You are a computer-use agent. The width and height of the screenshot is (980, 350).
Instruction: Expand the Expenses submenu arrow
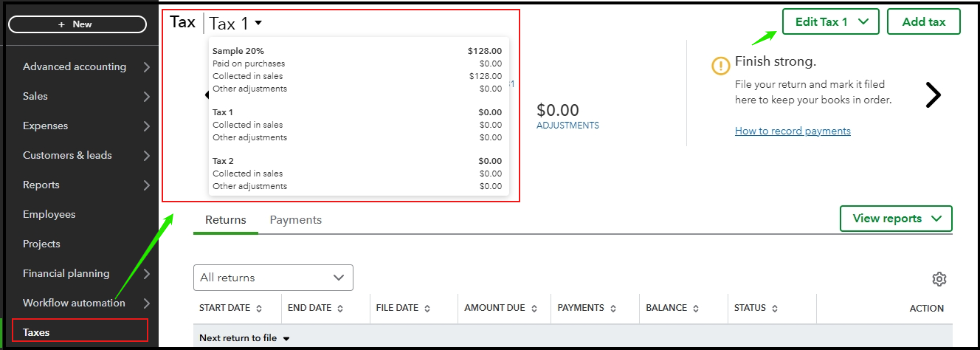click(x=146, y=126)
